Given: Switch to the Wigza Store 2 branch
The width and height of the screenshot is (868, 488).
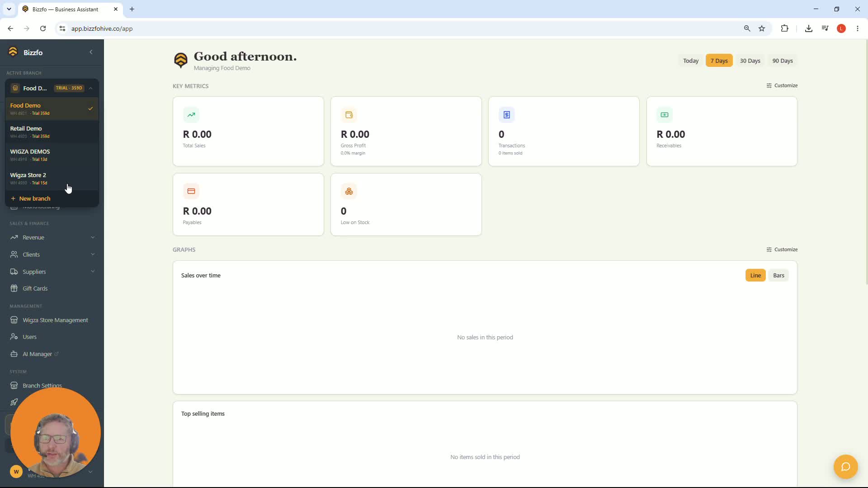Looking at the screenshot, I should [x=52, y=178].
